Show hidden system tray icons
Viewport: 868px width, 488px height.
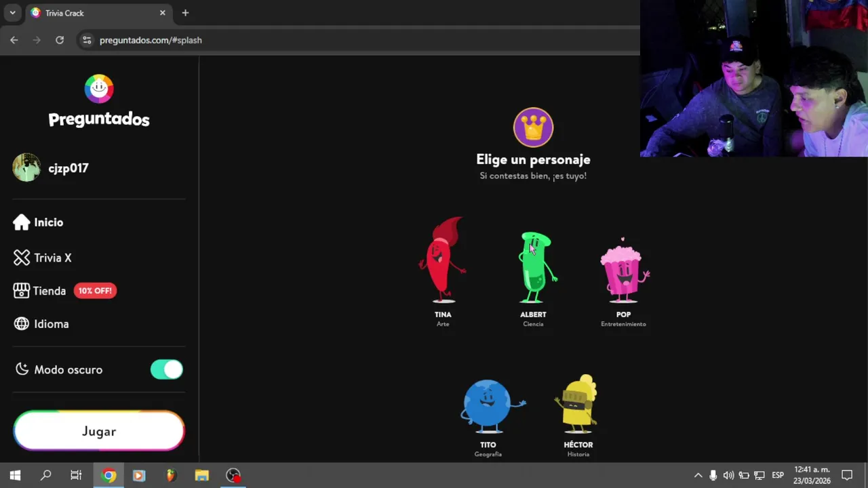(698, 475)
